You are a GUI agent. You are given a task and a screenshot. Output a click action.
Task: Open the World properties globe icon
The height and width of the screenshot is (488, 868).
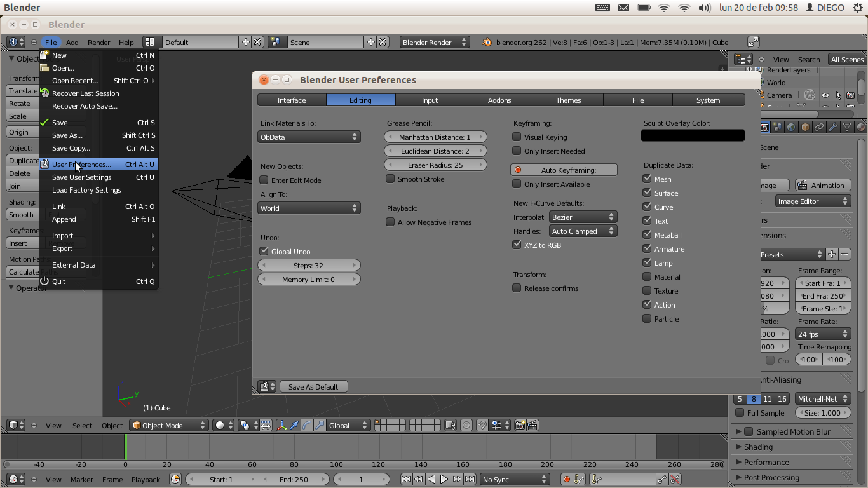[x=791, y=127]
